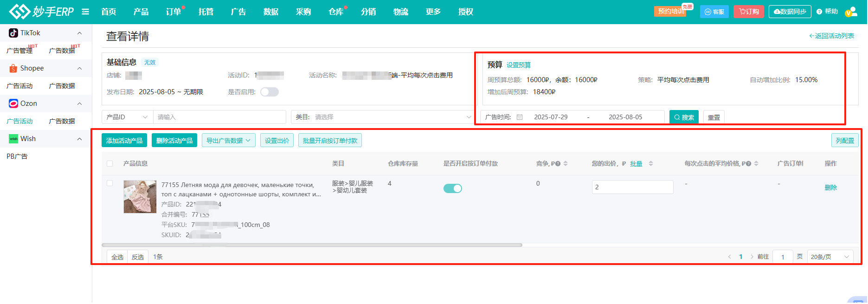Click the 妙手ERP logo icon
Screen dimensions: 868x304
19,12
